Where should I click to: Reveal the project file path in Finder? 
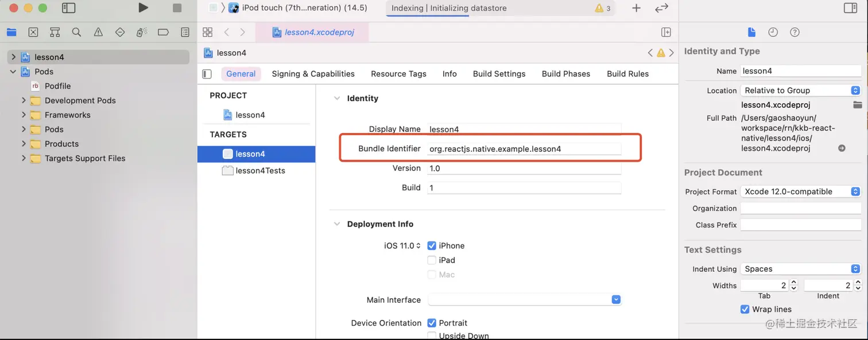[x=842, y=148]
